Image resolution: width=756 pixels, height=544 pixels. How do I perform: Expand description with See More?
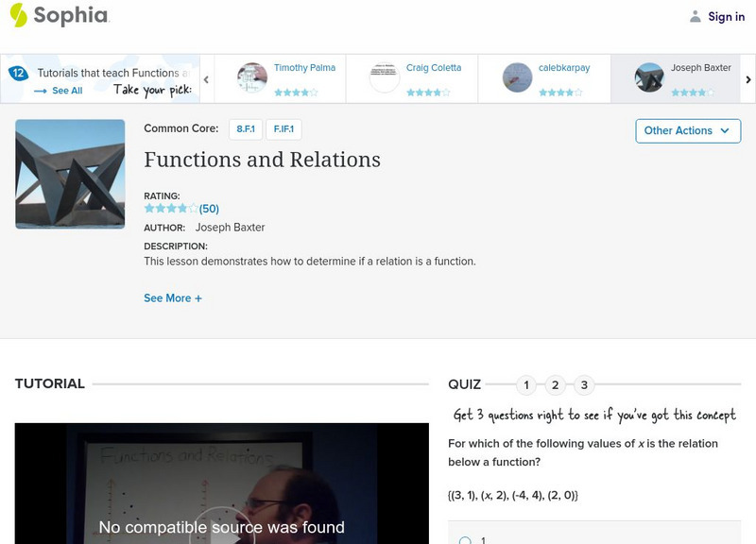click(x=173, y=297)
